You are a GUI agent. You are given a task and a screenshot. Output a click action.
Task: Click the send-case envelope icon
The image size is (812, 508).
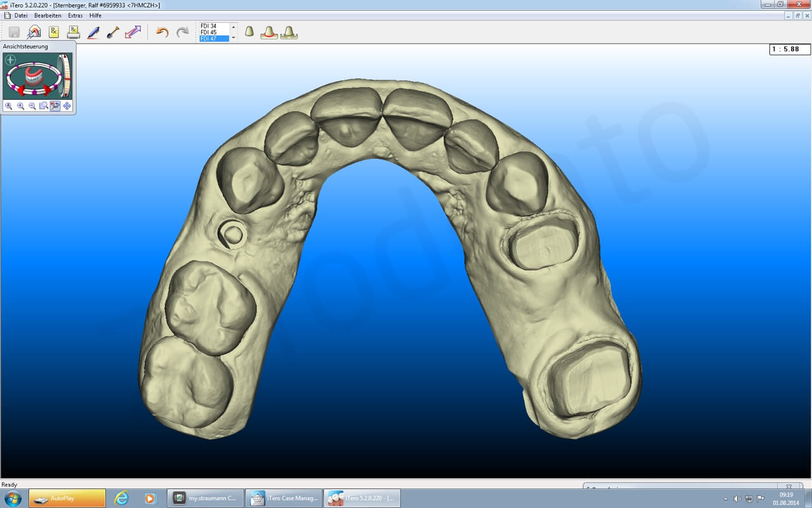tap(34, 32)
